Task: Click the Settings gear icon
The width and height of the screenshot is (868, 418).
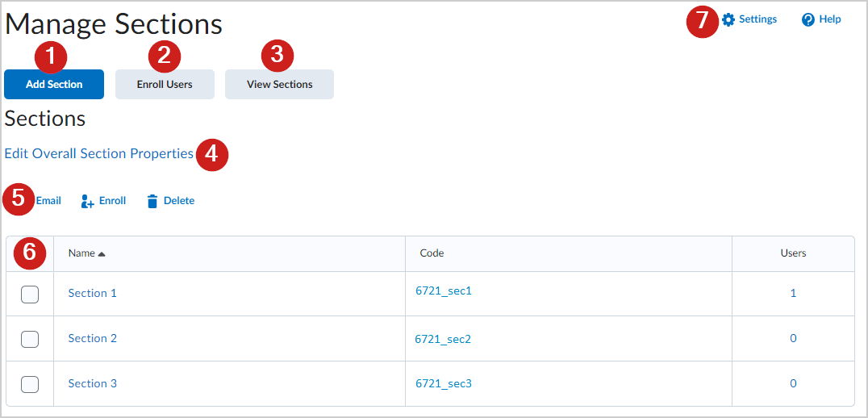Action: [x=728, y=19]
